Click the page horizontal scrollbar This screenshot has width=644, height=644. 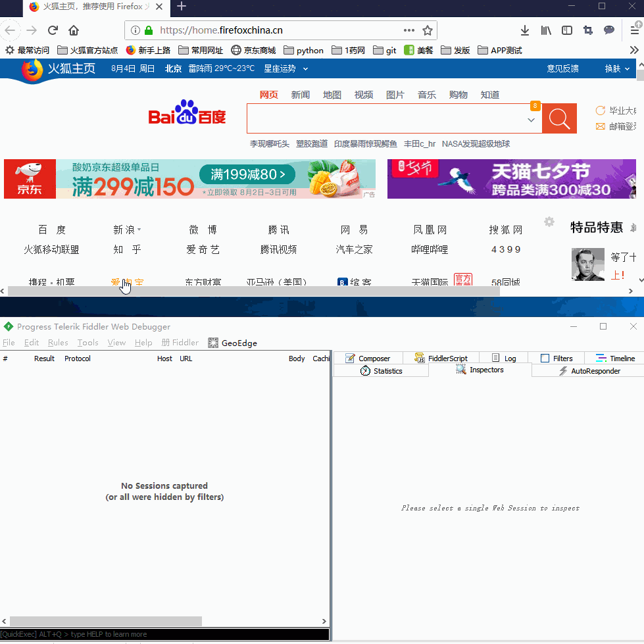coord(254,291)
